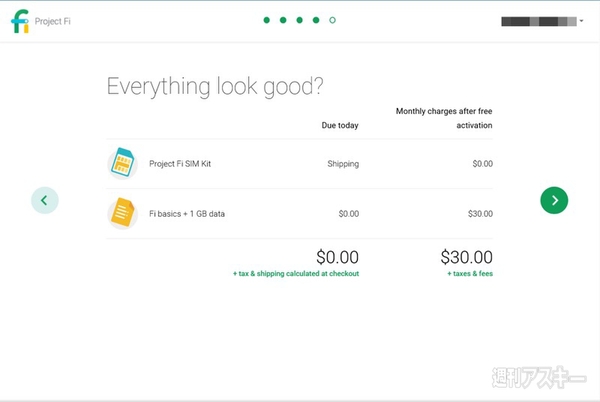Click the $0.00 monthly SIM Kit value

click(483, 164)
